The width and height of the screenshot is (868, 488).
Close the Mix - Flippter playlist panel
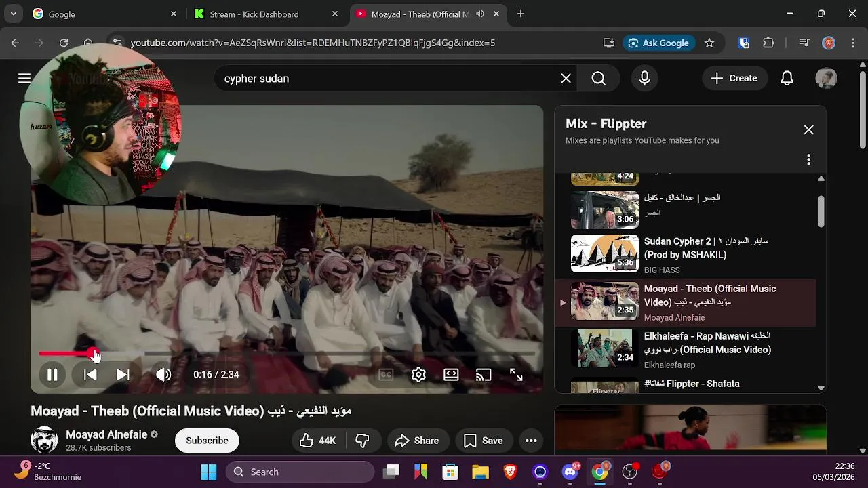(808, 129)
